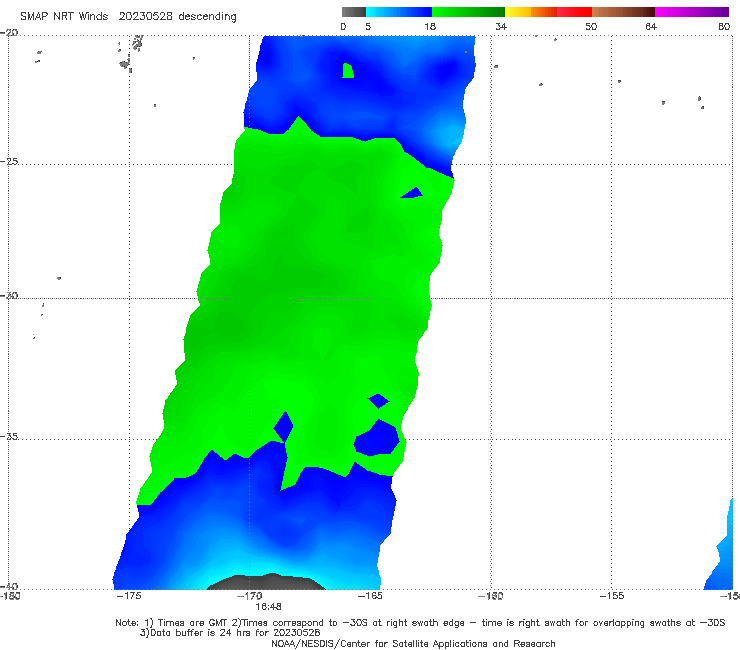Click the longitude label '-160'

pos(491,596)
